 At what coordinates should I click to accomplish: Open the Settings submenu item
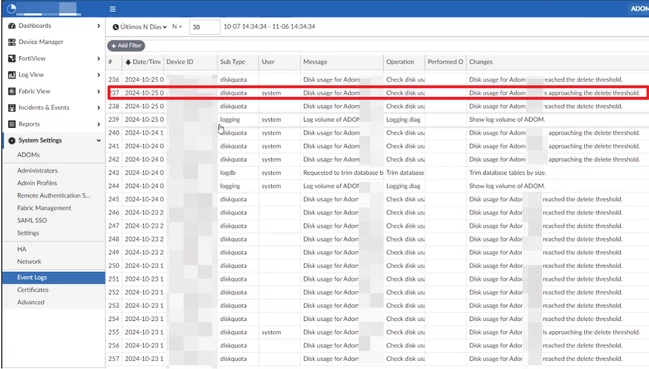(x=28, y=233)
